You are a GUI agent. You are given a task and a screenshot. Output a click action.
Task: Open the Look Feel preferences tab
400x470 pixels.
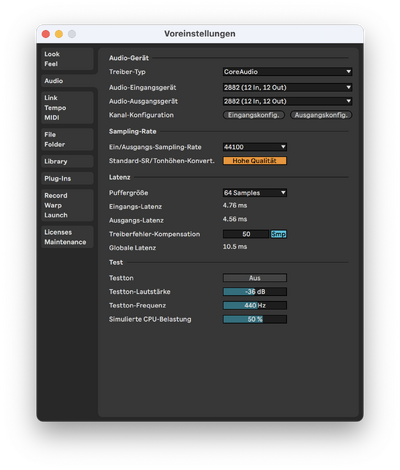click(x=67, y=59)
